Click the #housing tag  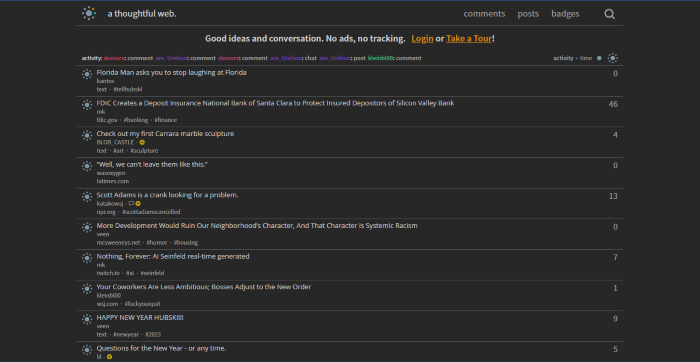point(186,243)
